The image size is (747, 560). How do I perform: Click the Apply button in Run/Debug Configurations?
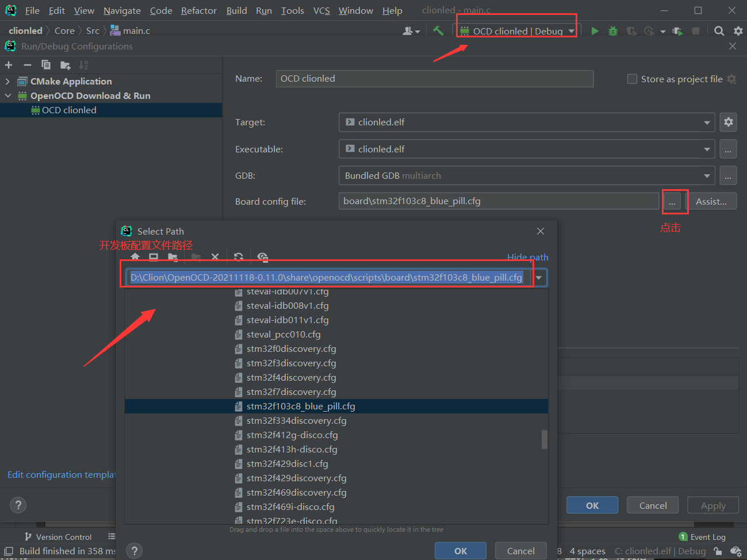pos(713,505)
